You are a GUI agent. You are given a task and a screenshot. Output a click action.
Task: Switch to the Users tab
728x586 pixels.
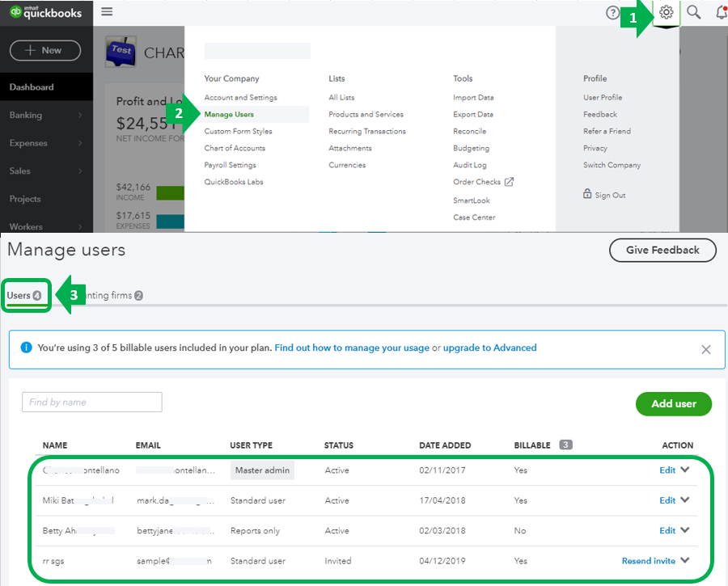24,296
